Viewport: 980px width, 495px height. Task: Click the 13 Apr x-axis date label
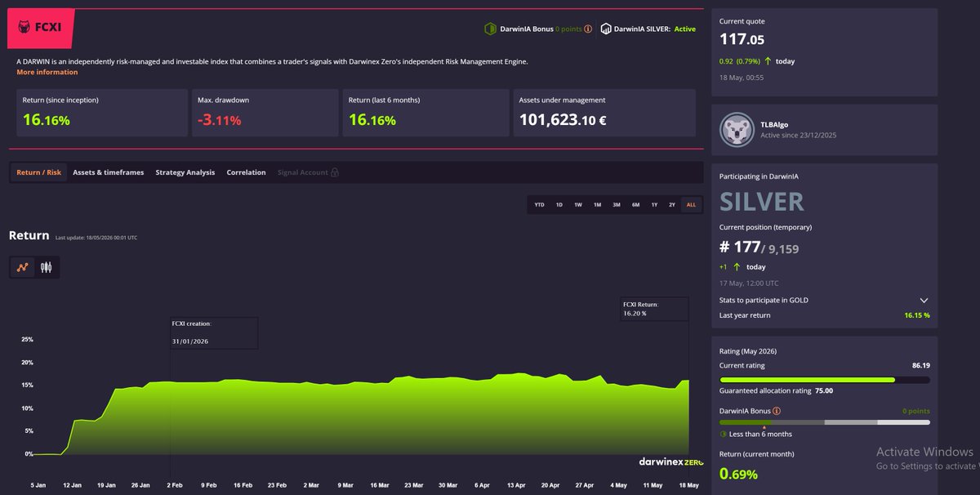coord(515,484)
